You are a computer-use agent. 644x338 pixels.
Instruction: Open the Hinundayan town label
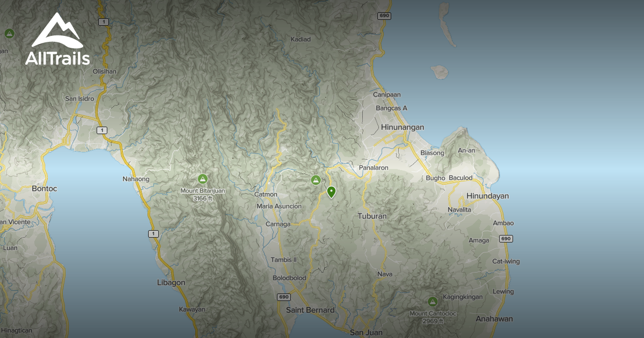(x=489, y=196)
